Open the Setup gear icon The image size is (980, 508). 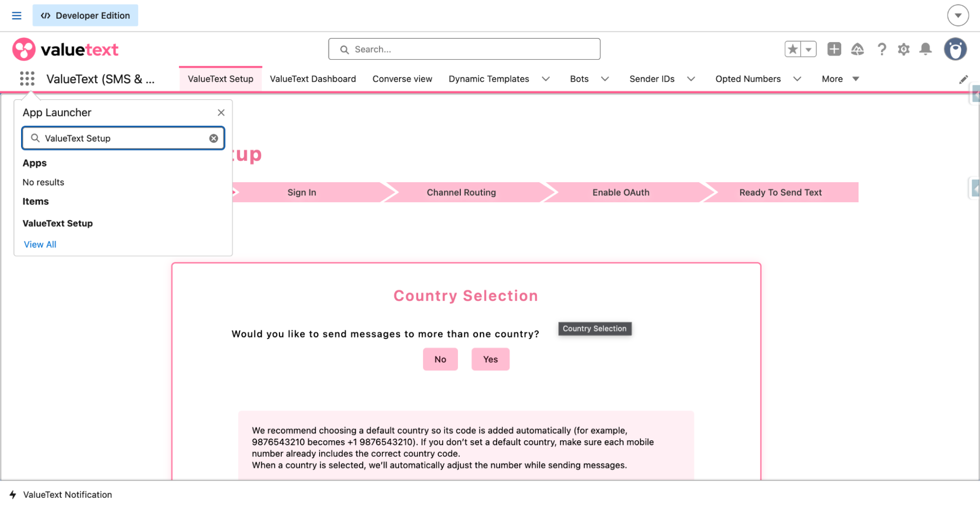tap(904, 49)
